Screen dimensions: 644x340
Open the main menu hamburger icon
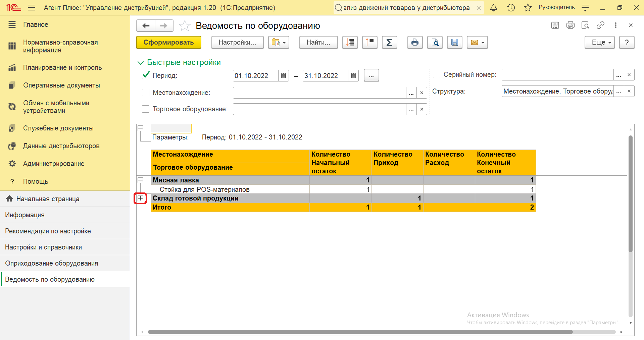pos(32,8)
